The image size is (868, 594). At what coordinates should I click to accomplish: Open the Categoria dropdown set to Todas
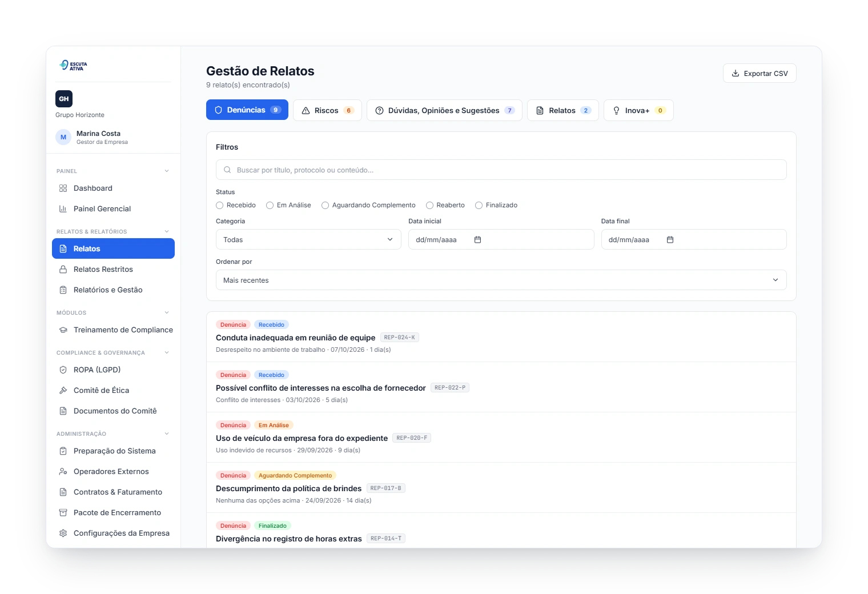308,240
